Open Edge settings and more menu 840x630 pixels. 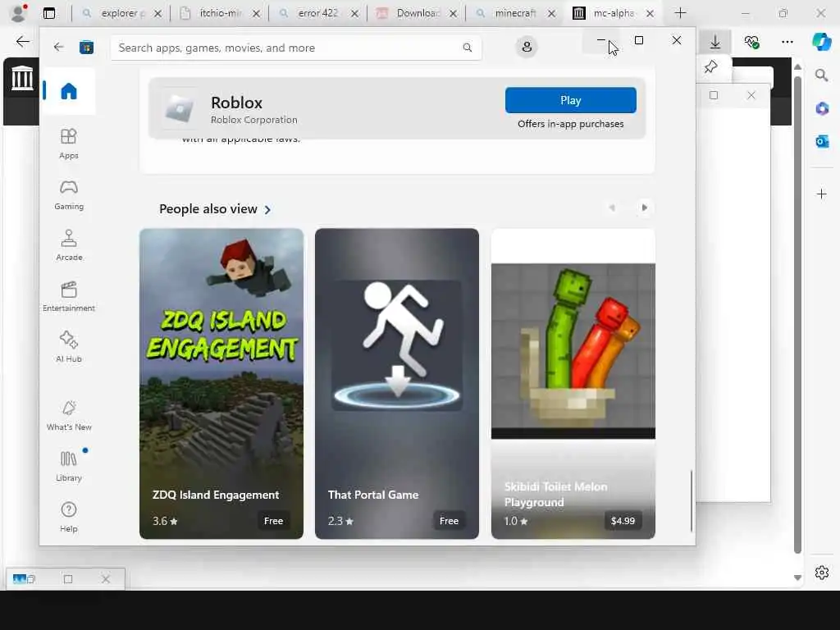pyautogui.click(x=787, y=42)
